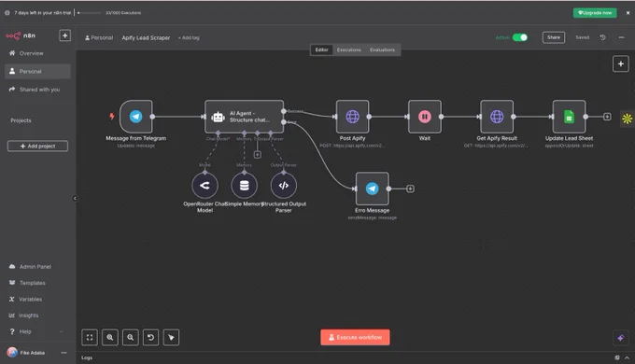Open the workflow options three-dot menu

621,37
